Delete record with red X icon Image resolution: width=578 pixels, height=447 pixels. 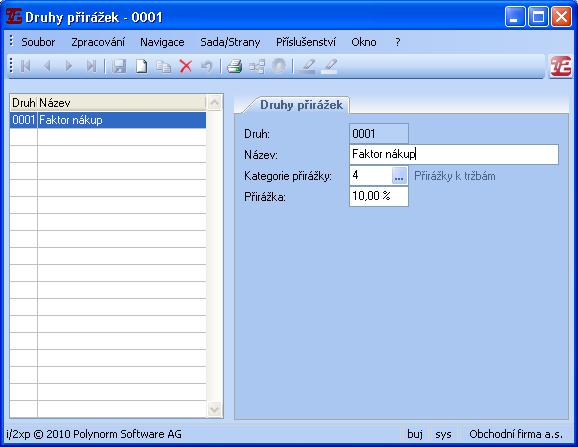pyautogui.click(x=185, y=66)
